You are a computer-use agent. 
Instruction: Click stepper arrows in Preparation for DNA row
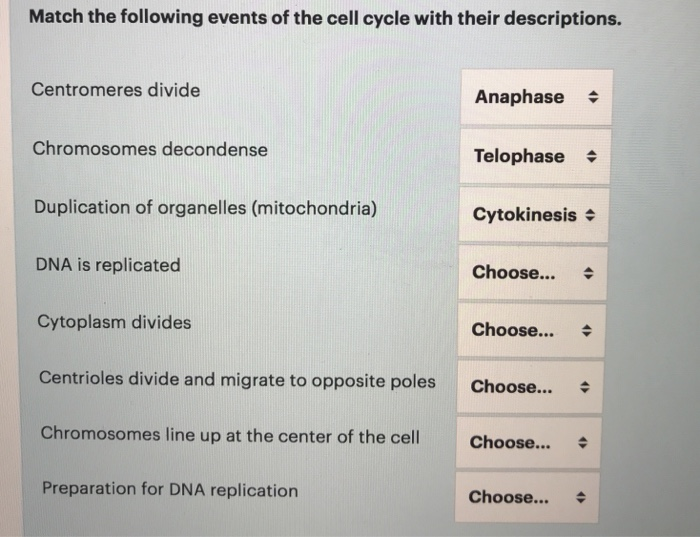(580, 497)
